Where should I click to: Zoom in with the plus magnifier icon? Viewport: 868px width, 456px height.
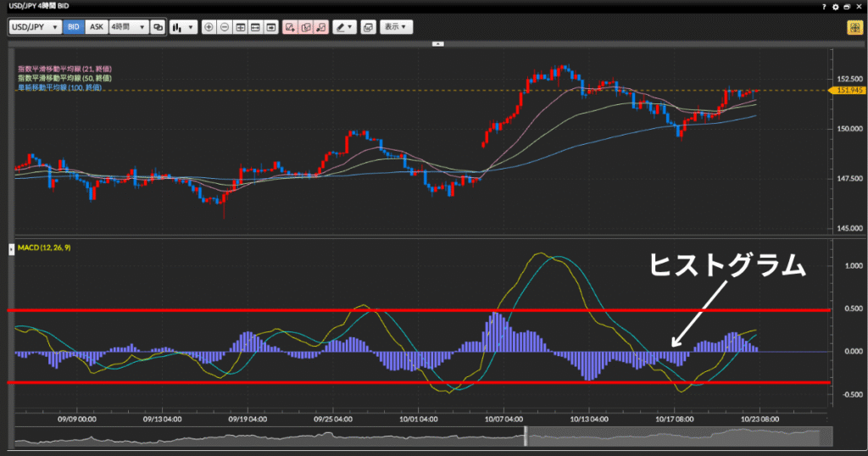209,27
